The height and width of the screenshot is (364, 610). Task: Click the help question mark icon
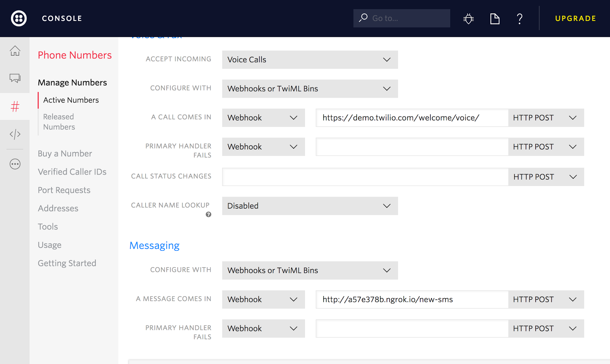tap(520, 18)
